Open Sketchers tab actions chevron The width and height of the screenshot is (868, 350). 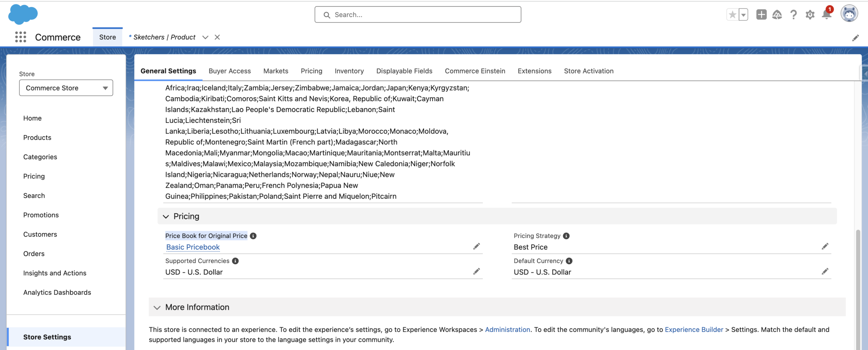pyautogui.click(x=205, y=37)
